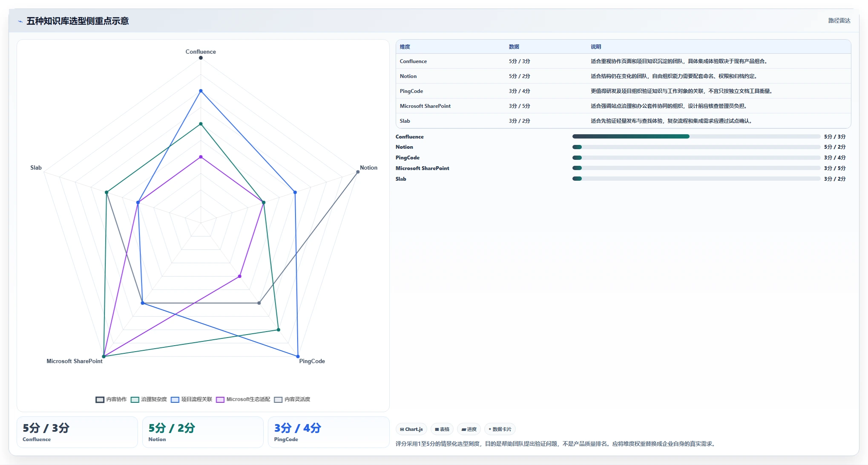Viewport: 868px width, 465px height.
Task: Click the small icon before the panel title
Action: tap(20, 21)
